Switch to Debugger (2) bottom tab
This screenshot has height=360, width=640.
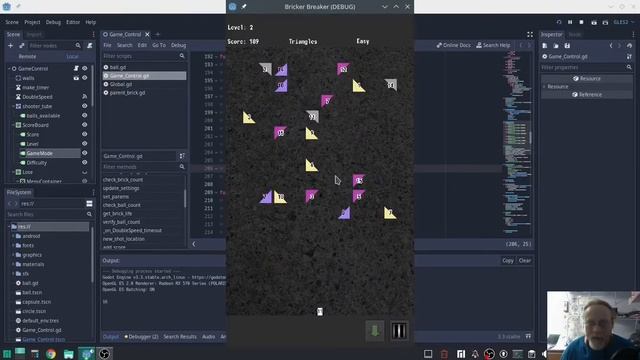tap(141, 337)
